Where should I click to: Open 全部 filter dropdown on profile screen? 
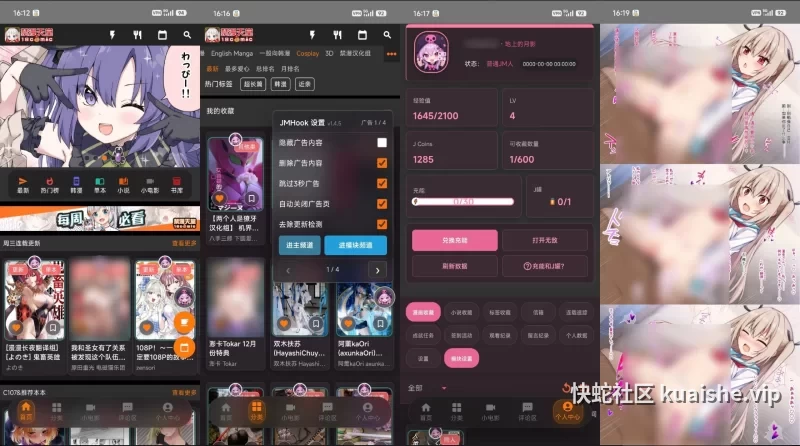point(427,388)
